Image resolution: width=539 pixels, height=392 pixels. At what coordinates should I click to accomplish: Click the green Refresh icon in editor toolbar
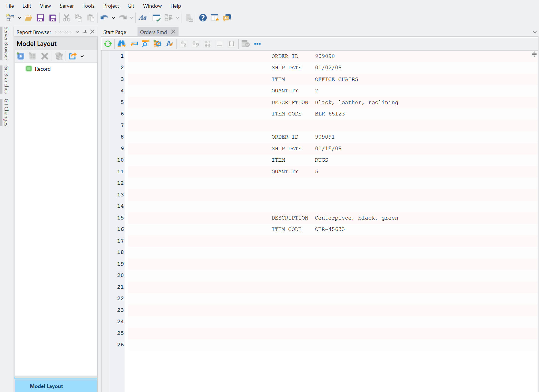108,44
